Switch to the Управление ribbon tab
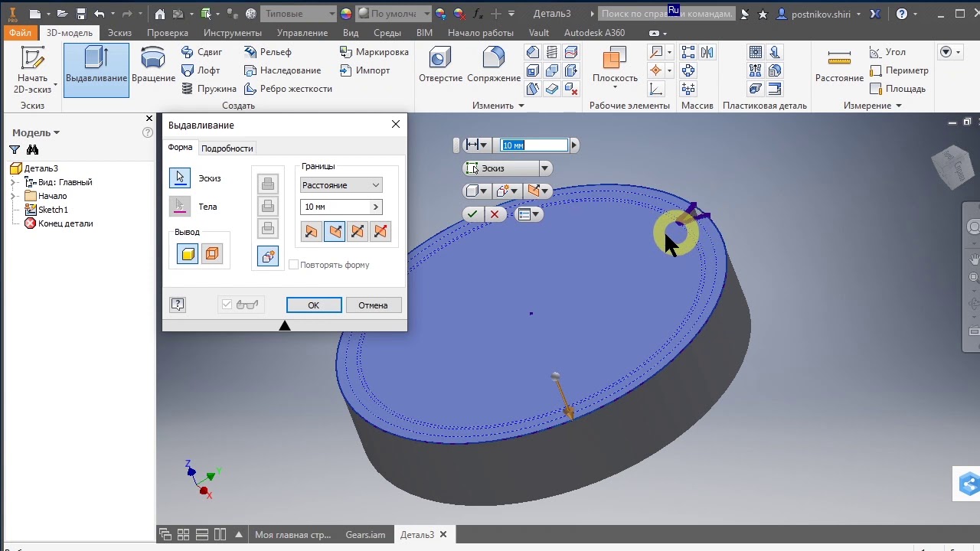The width and height of the screenshot is (980, 551). point(302,33)
